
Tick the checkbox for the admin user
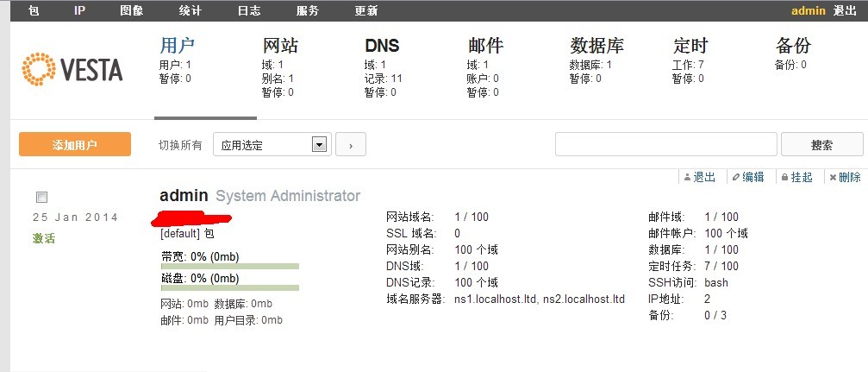tap(41, 197)
